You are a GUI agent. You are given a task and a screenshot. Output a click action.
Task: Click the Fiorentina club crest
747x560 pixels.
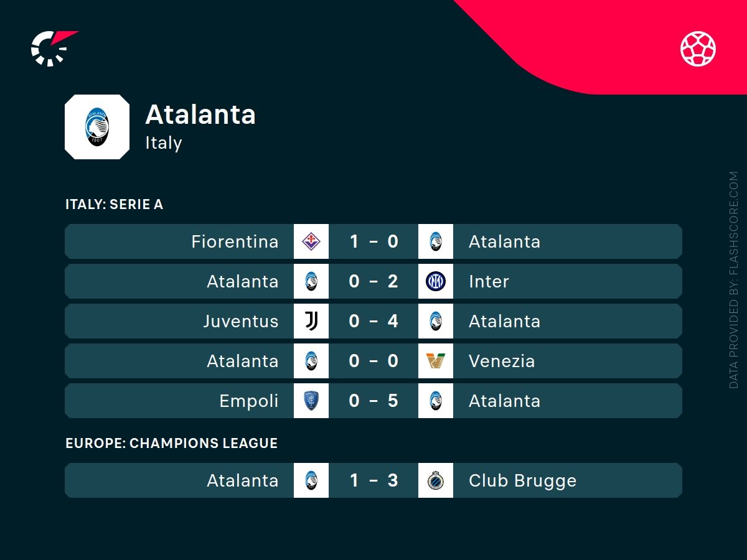coord(311,241)
